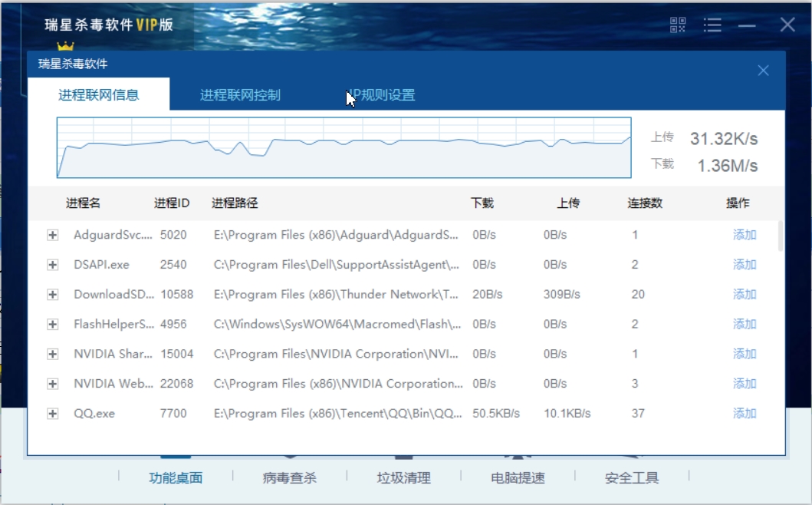Open the QR code icon in title bar
812x505 pixels.
(678, 25)
